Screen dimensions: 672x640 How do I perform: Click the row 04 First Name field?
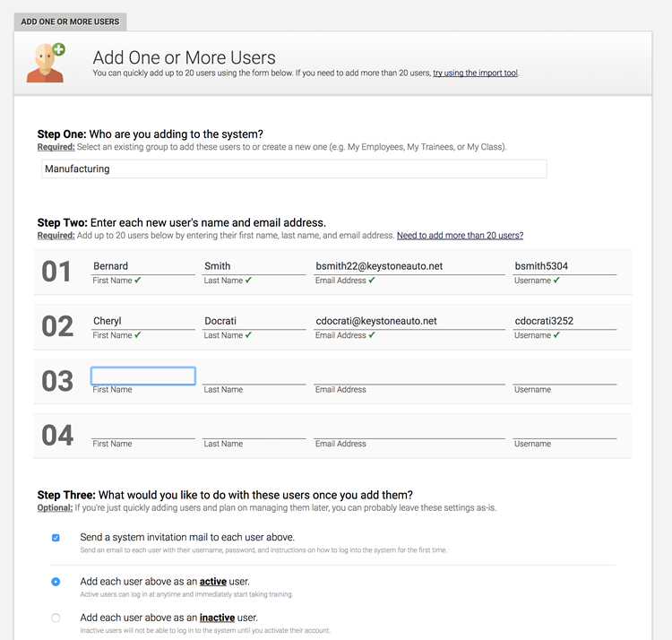coord(143,430)
